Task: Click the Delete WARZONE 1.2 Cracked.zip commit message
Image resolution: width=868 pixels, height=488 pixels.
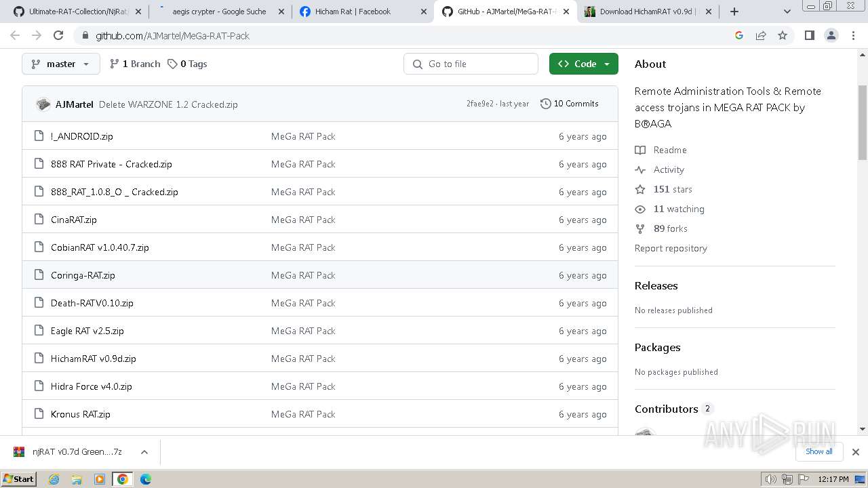Action: click(168, 104)
